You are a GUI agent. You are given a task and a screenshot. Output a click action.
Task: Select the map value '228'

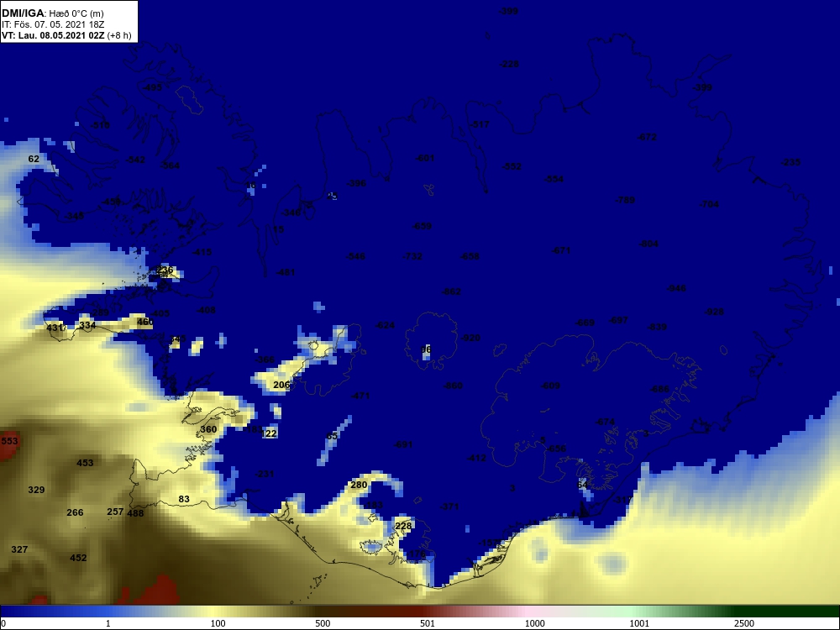(403, 526)
